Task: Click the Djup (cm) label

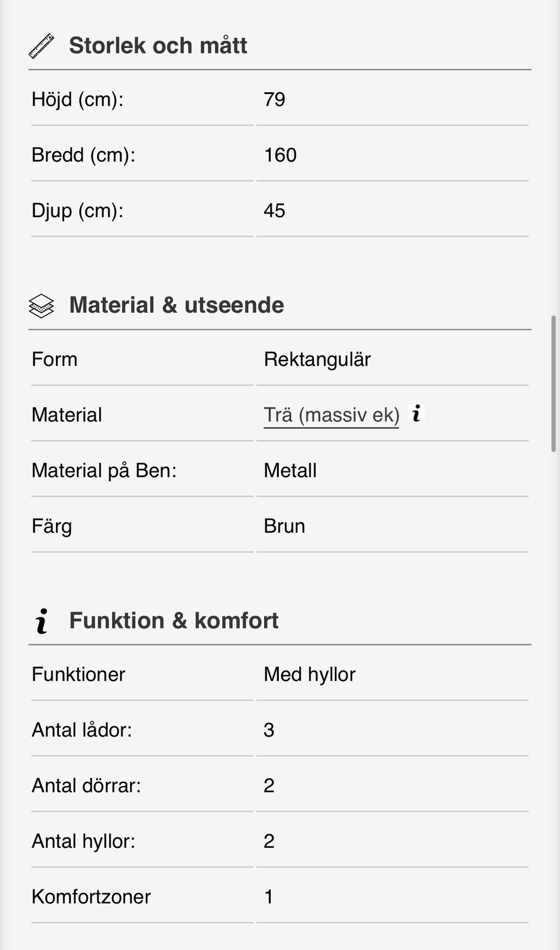Action: tap(78, 211)
